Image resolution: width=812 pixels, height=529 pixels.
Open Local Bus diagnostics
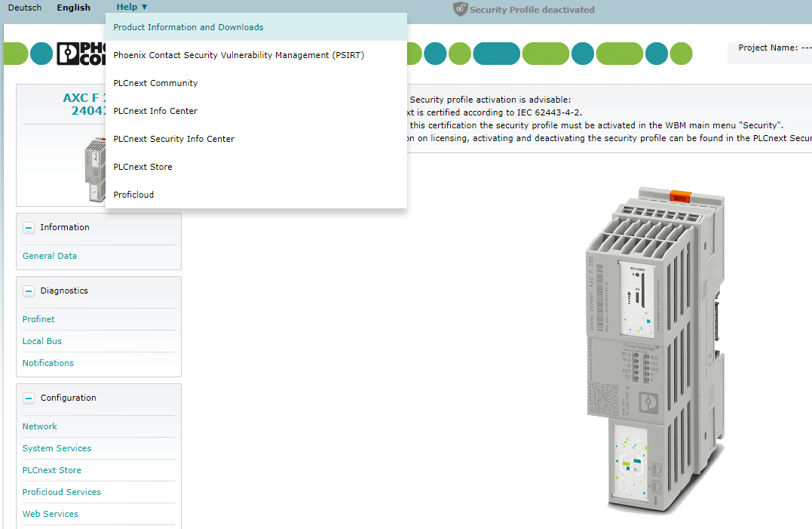point(42,341)
